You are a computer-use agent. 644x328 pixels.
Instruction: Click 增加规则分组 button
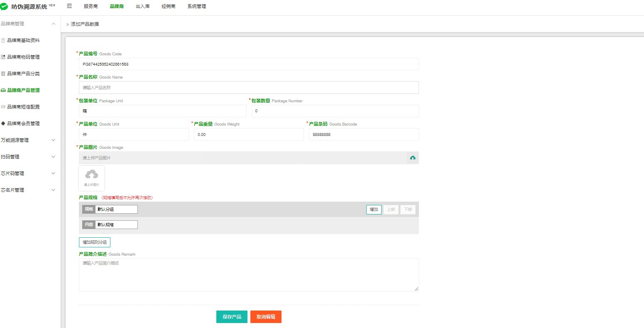click(95, 242)
